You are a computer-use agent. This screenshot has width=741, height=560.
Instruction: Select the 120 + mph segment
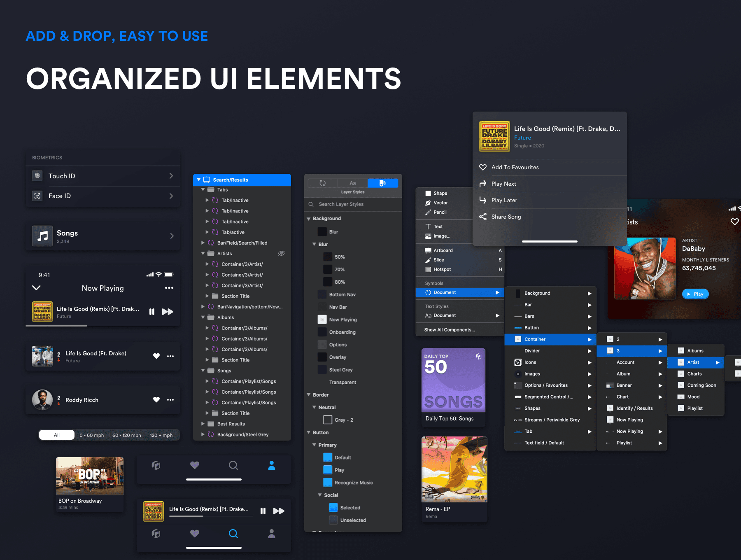[161, 435]
